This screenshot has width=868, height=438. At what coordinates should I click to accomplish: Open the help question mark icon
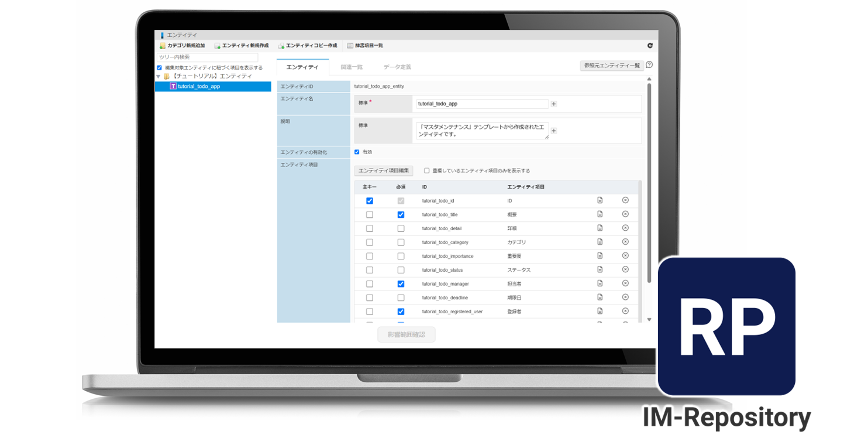649,65
